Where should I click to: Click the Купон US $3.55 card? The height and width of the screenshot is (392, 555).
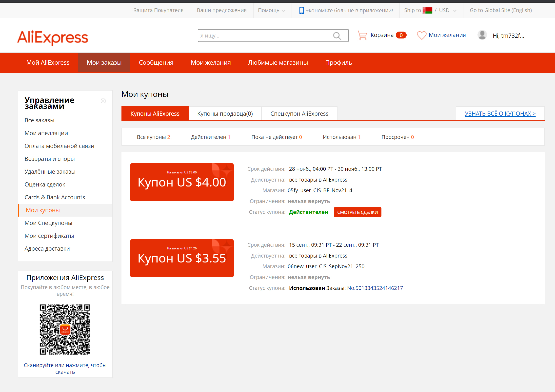point(182,258)
